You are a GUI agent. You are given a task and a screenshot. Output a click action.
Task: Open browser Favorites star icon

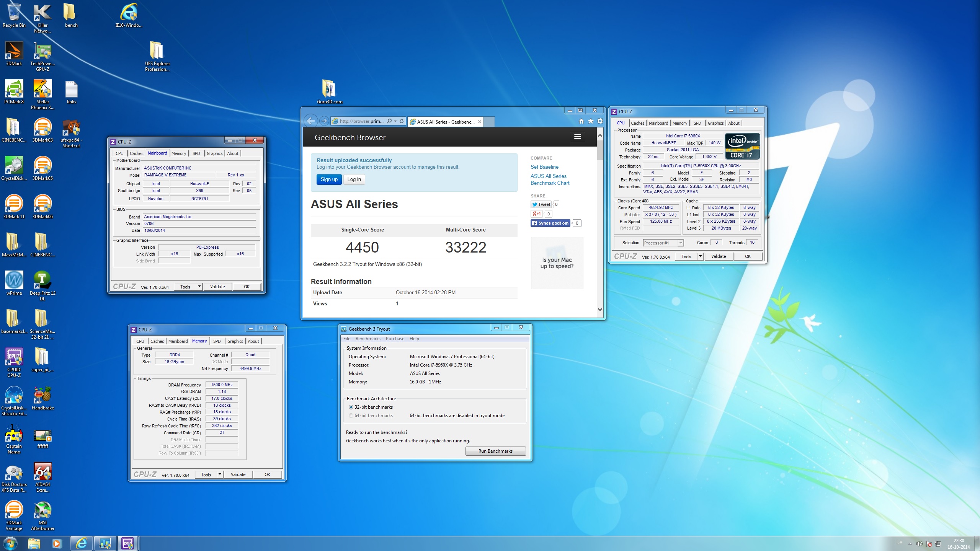tap(591, 121)
